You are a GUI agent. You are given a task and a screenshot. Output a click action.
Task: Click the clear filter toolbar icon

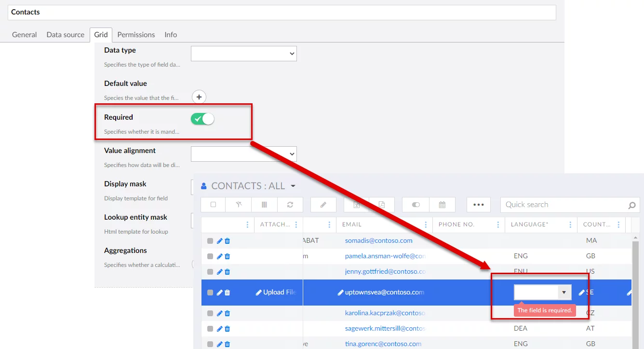[x=239, y=205]
